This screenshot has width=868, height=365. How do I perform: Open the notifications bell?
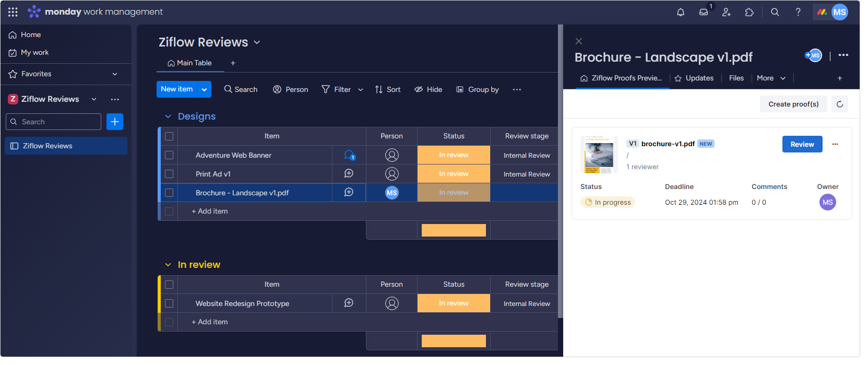(x=681, y=12)
